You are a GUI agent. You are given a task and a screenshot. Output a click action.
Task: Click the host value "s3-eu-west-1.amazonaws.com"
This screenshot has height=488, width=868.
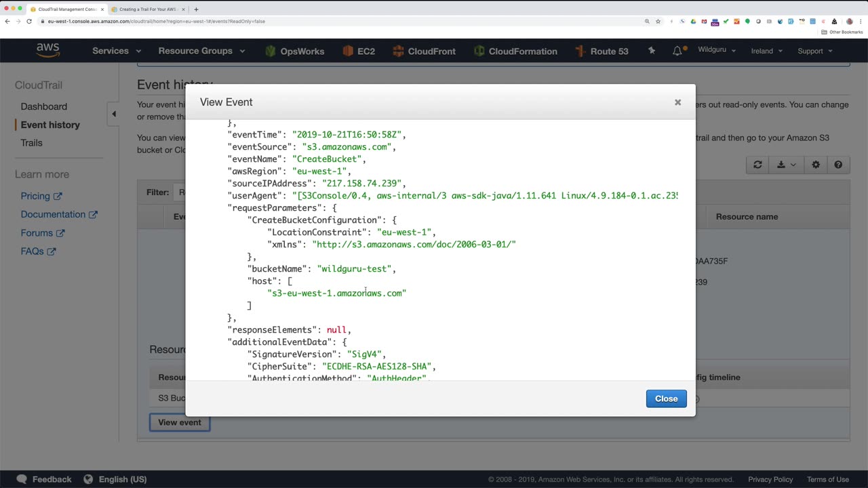(x=337, y=293)
